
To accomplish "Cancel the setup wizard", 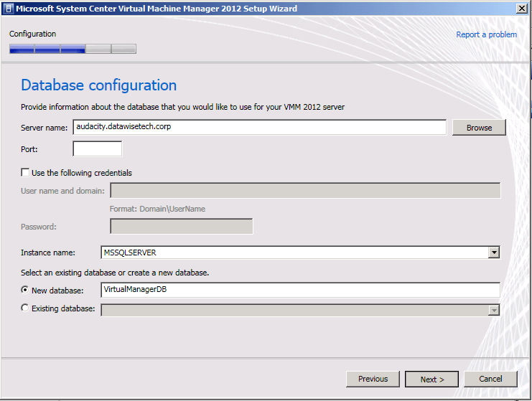I will [490, 379].
